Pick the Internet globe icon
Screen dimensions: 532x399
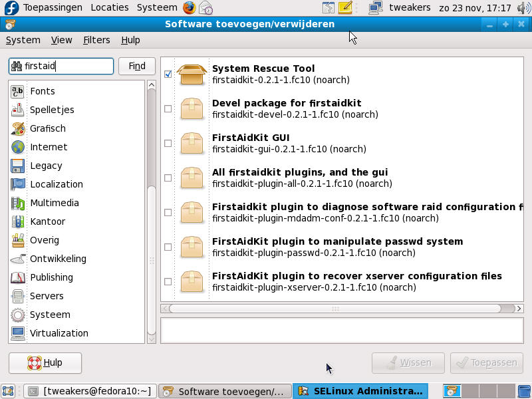(17, 147)
